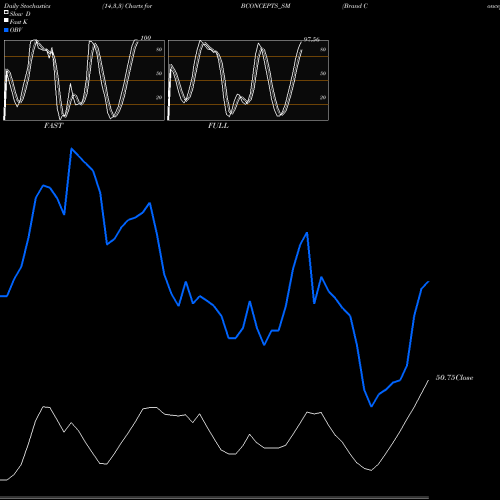Select the 'OBV' legend label

16,30
